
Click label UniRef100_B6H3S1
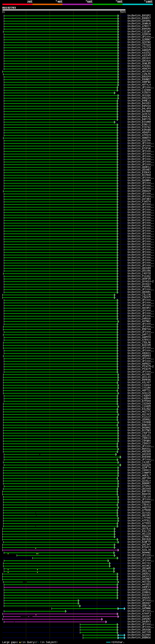pos(139,449)
